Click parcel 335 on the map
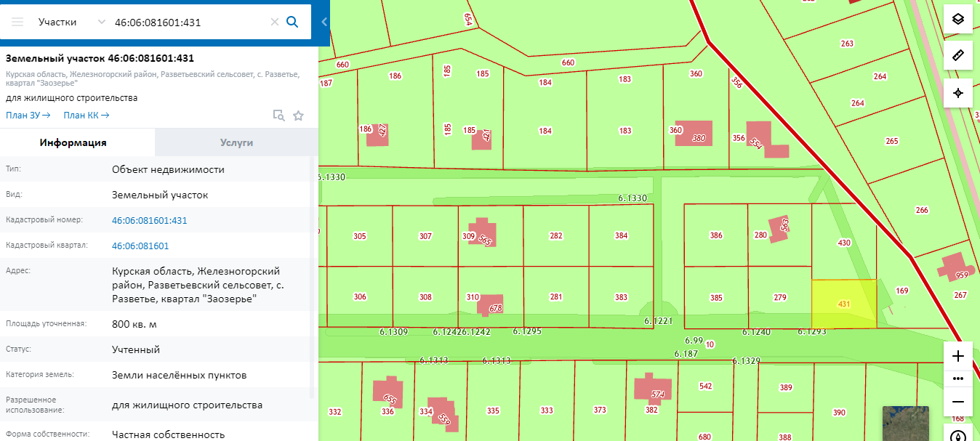The image size is (980, 441). [494, 411]
